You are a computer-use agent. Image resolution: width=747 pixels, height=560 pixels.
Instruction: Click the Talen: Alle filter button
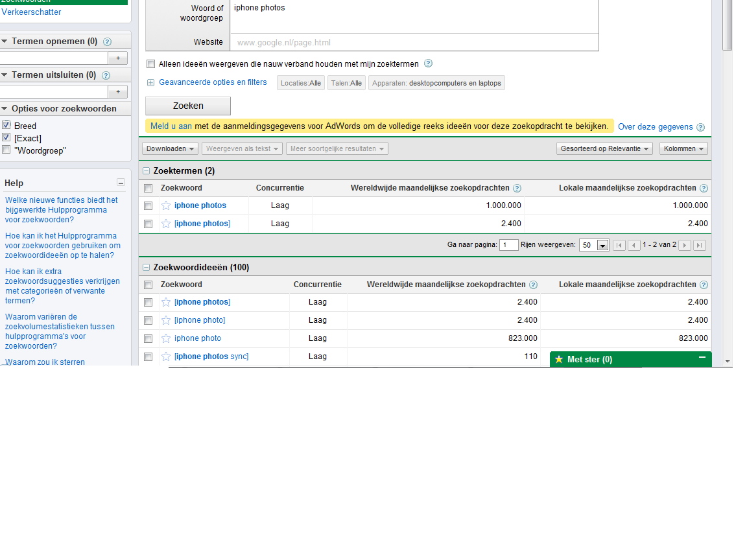pyautogui.click(x=346, y=83)
